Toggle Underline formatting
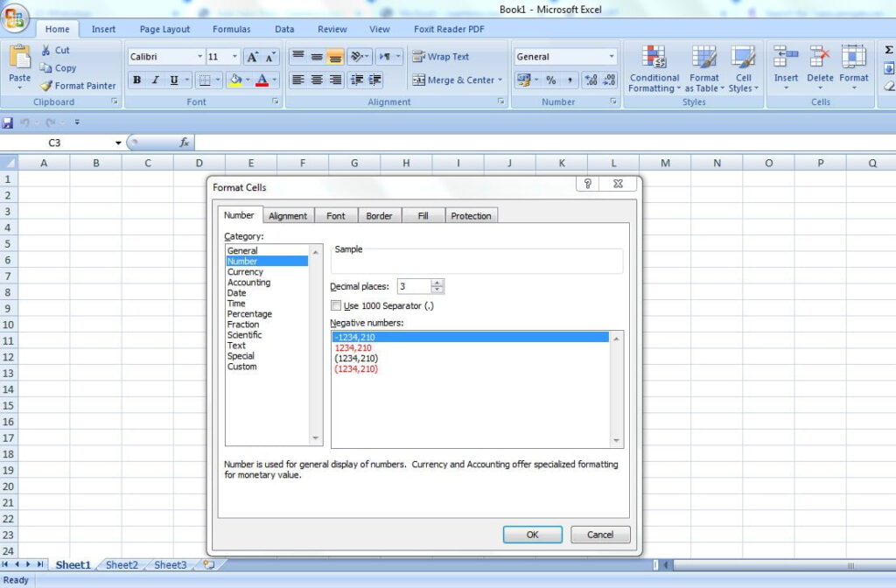The width and height of the screenshot is (896, 588). point(174,80)
